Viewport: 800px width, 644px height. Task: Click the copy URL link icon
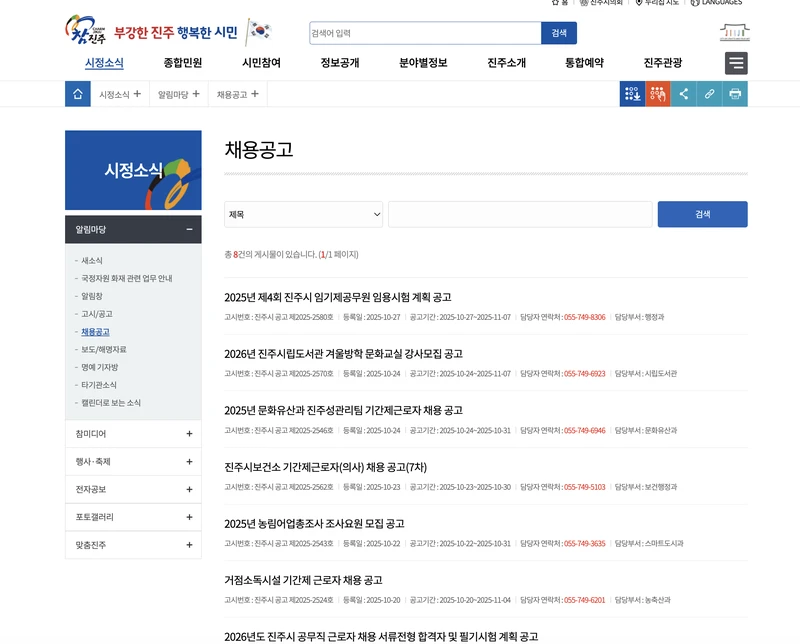[710, 94]
